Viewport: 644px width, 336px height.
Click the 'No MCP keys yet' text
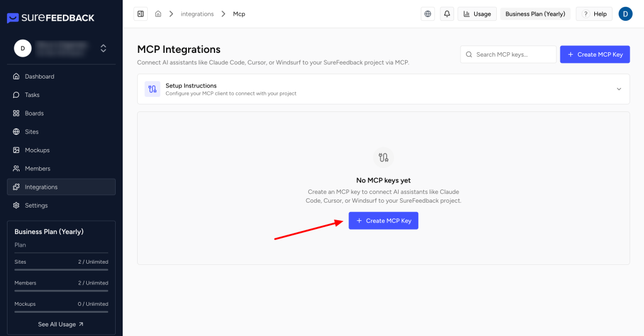(x=383, y=181)
